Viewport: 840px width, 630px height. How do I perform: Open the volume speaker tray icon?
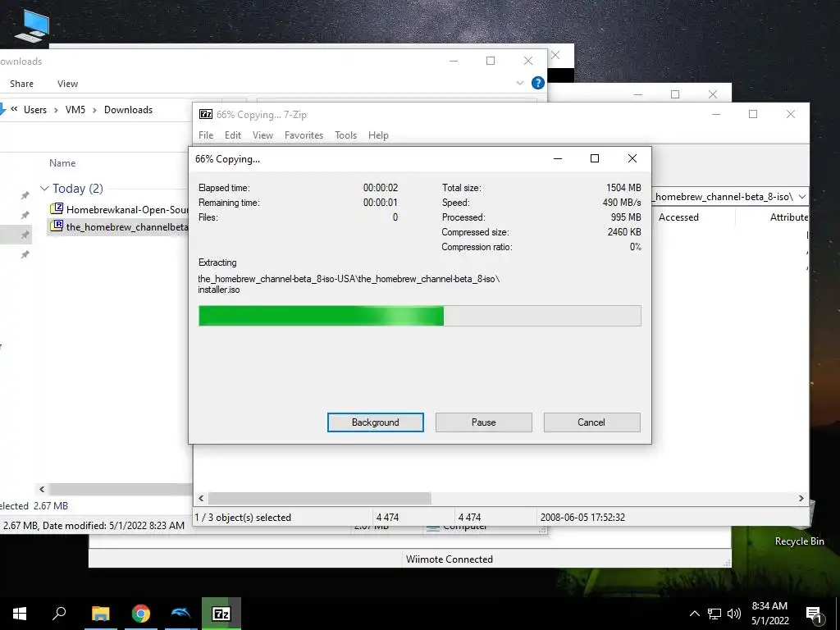[x=734, y=614]
